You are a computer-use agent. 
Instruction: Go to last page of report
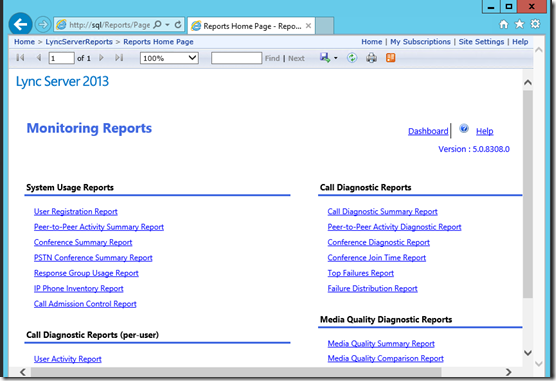pyautogui.click(x=119, y=57)
